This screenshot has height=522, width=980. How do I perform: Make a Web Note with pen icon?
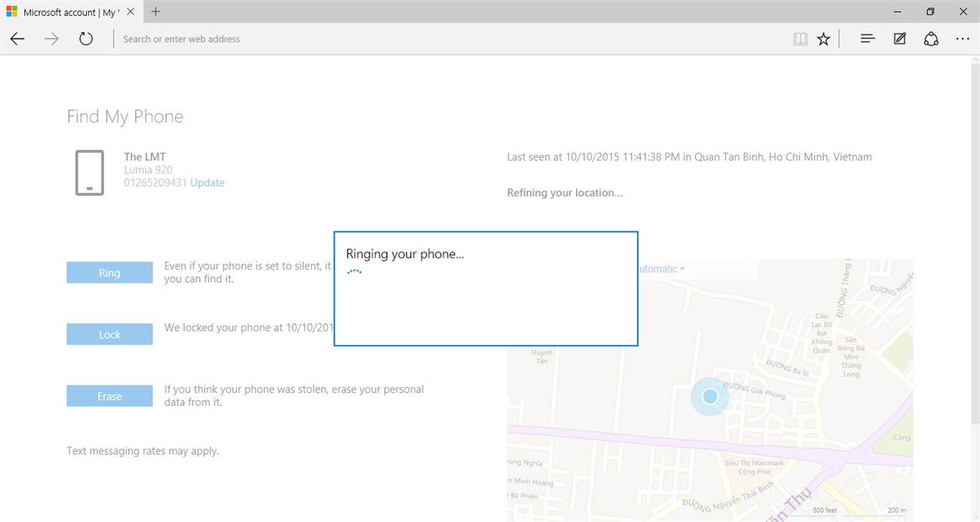[x=899, y=38]
